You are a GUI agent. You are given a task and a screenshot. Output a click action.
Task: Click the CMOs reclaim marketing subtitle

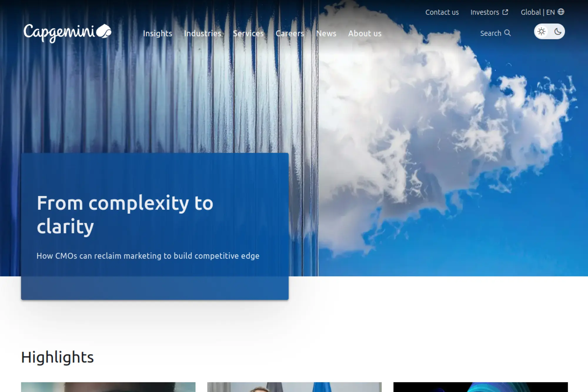148,256
